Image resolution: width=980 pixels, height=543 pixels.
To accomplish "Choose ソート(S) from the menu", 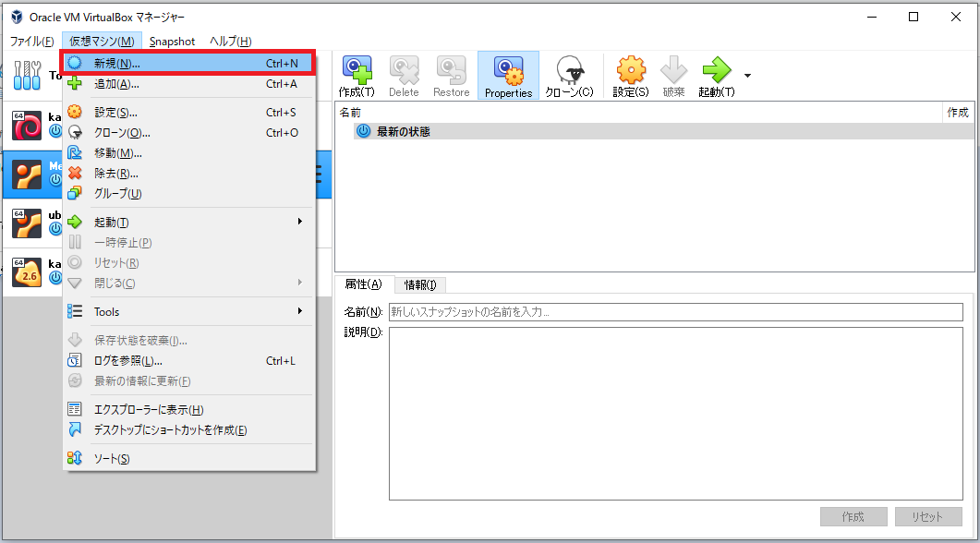I will pyautogui.click(x=188, y=459).
